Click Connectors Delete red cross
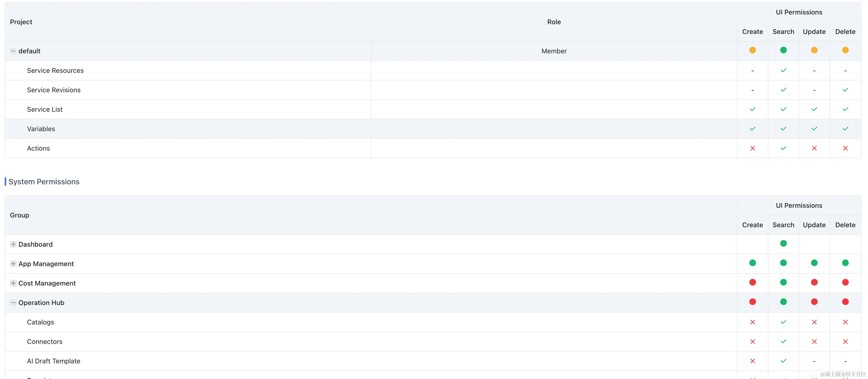The width and height of the screenshot is (868, 379). [845, 342]
